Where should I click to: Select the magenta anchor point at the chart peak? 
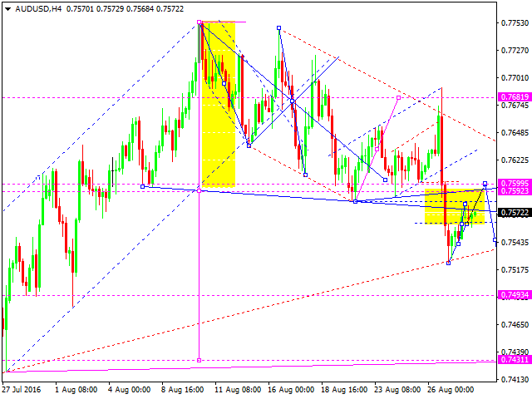pos(199,22)
